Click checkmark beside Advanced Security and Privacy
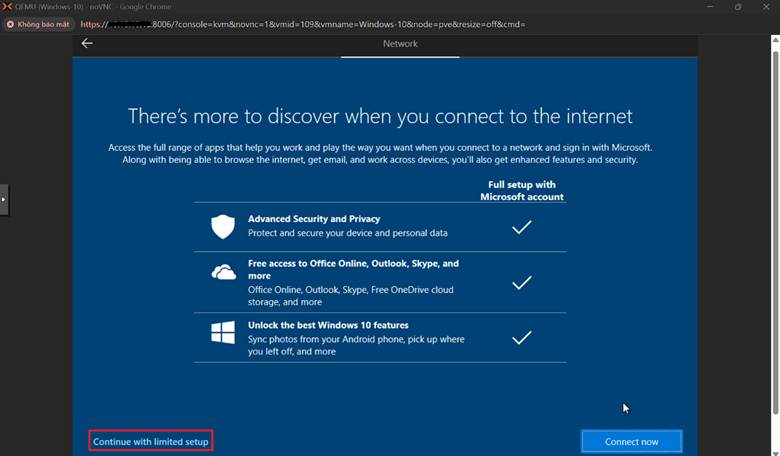Viewport: 780px width, 456px height. pyautogui.click(x=521, y=227)
